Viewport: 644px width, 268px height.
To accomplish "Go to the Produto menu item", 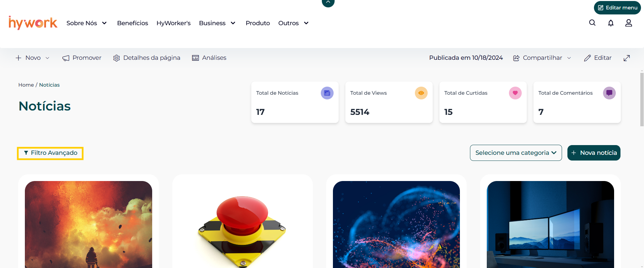I will pos(258,23).
